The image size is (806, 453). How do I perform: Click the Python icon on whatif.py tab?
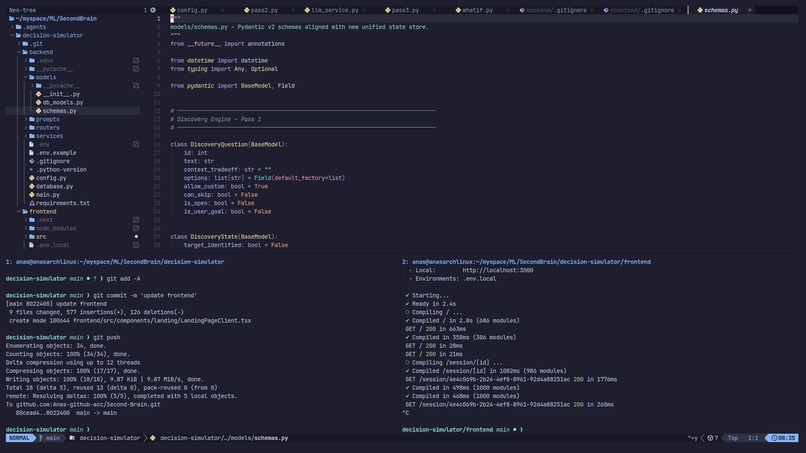pos(458,10)
